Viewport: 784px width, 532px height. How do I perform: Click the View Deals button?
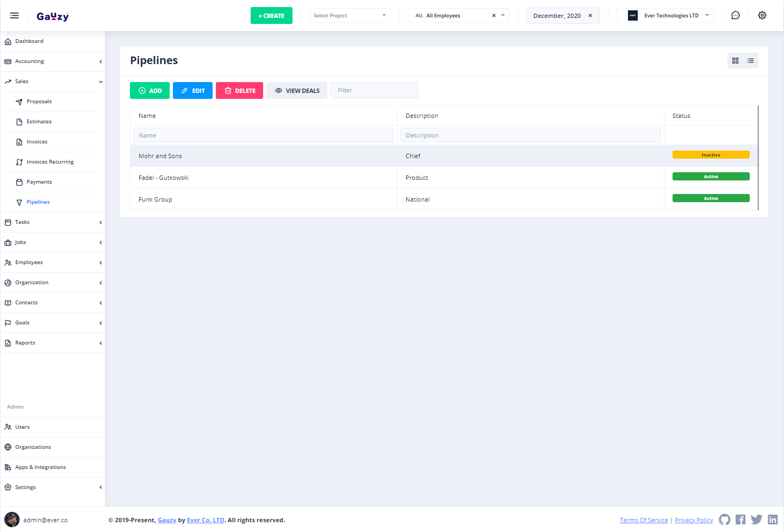pyautogui.click(x=297, y=91)
